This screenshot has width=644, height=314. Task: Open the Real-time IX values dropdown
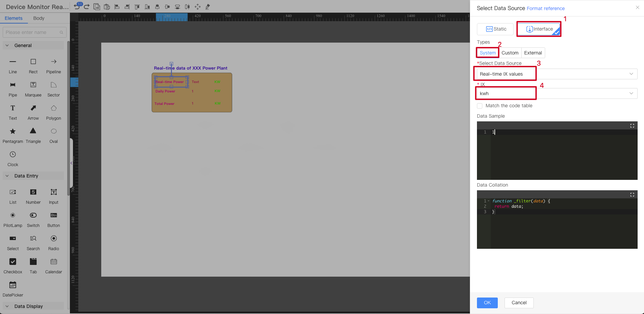pyautogui.click(x=631, y=74)
